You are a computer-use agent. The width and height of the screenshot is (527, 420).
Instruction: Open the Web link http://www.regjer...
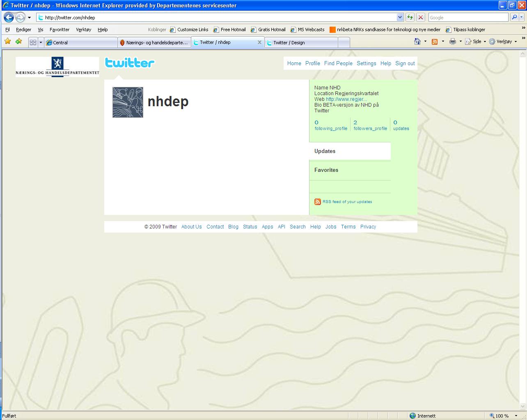346,99
